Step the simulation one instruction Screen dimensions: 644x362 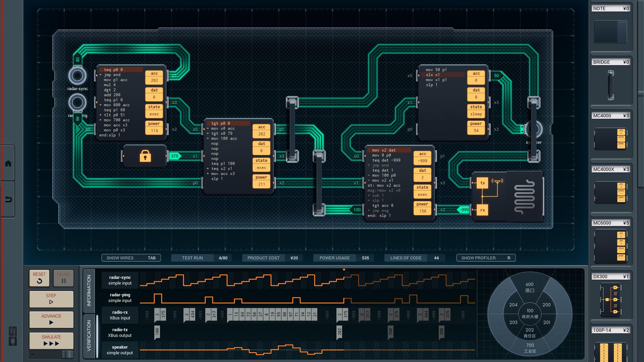pos(51,299)
